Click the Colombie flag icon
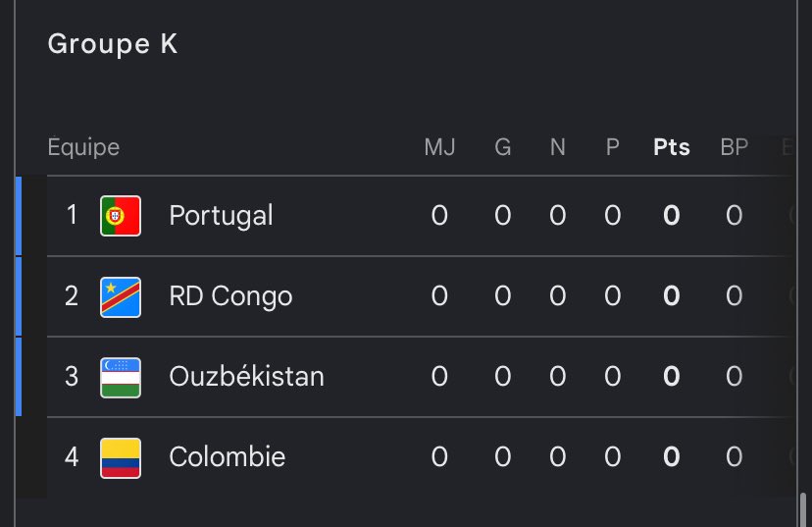 tap(121, 458)
